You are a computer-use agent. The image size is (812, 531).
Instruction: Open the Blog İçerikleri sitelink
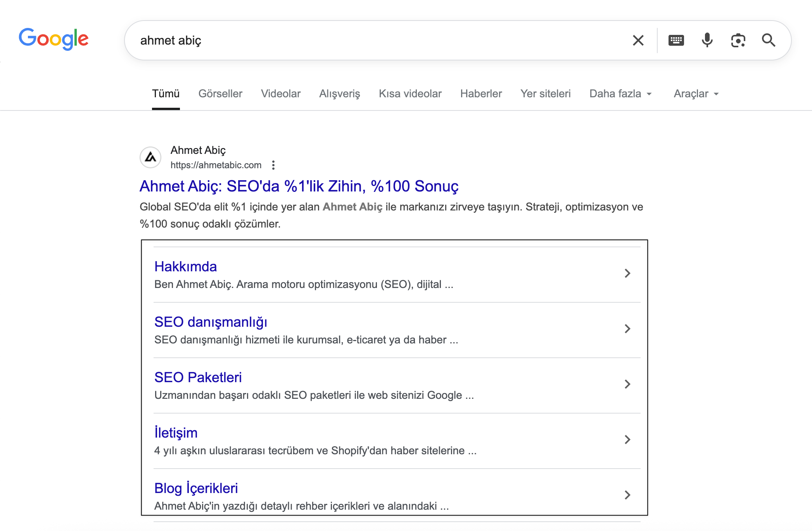point(196,488)
